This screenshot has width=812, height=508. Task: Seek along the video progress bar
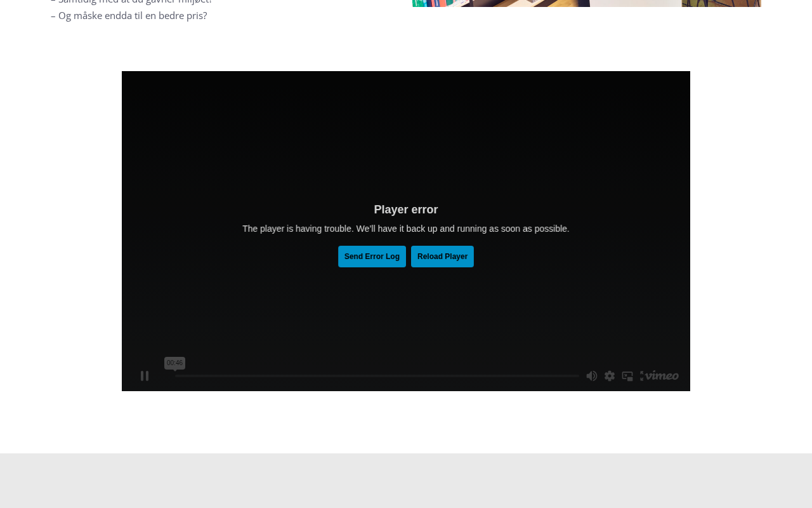[377, 376]
